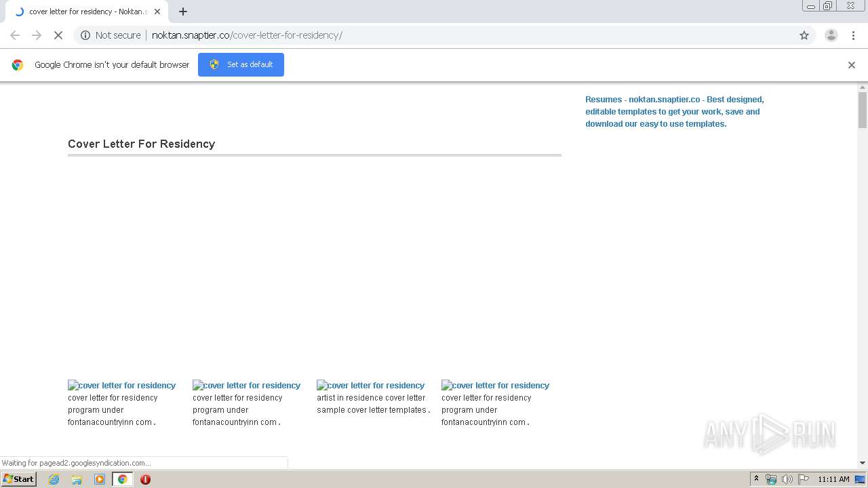Click the network tray icon

771,479
